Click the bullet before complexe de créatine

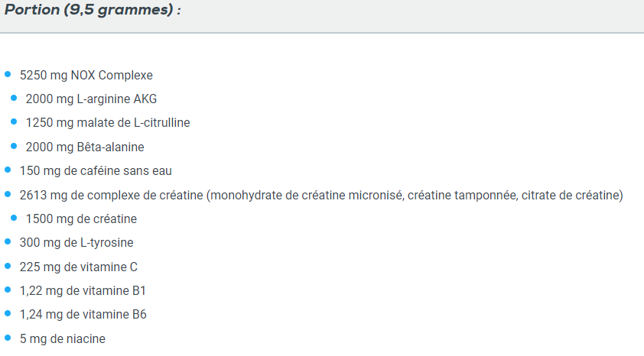pos(8,194)
